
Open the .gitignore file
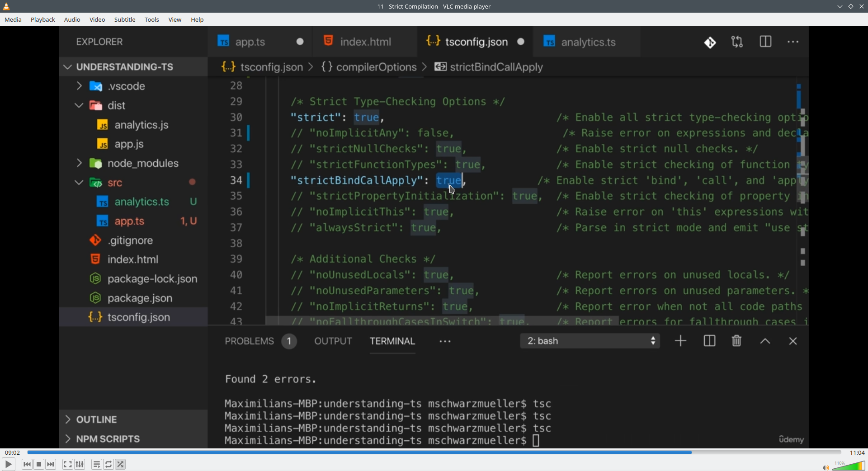[x=133, y=240]
